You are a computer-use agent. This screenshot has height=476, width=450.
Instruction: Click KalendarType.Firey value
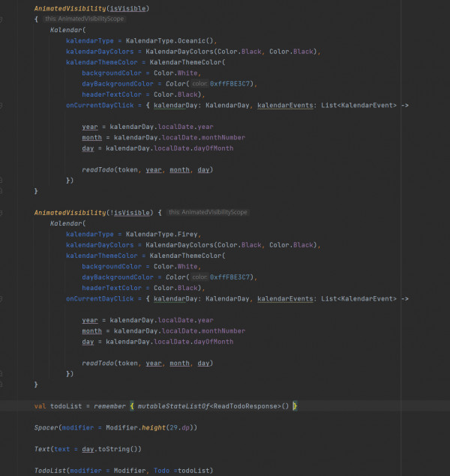point(161,234)
